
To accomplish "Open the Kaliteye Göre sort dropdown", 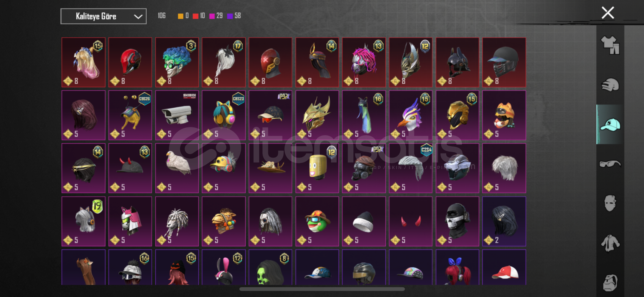I will pyautogui.click(x=103, y=16).
